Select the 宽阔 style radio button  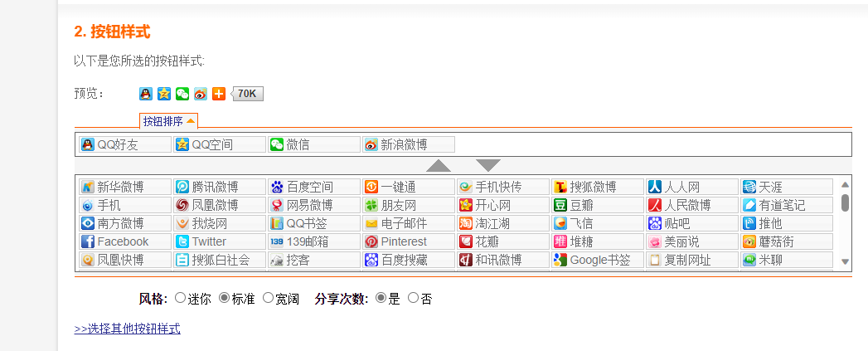click(x=269, y=298)
